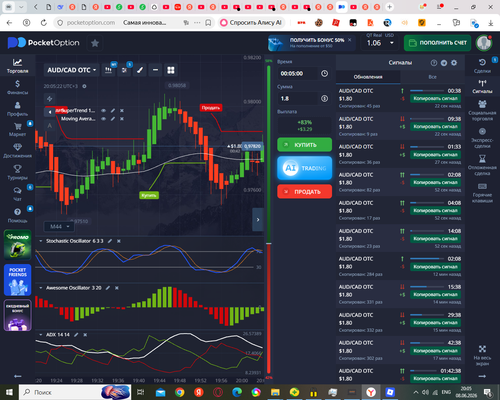Open the AI Trading button
This screenshot has height=400, width=500.
click(x=305, y=168)
